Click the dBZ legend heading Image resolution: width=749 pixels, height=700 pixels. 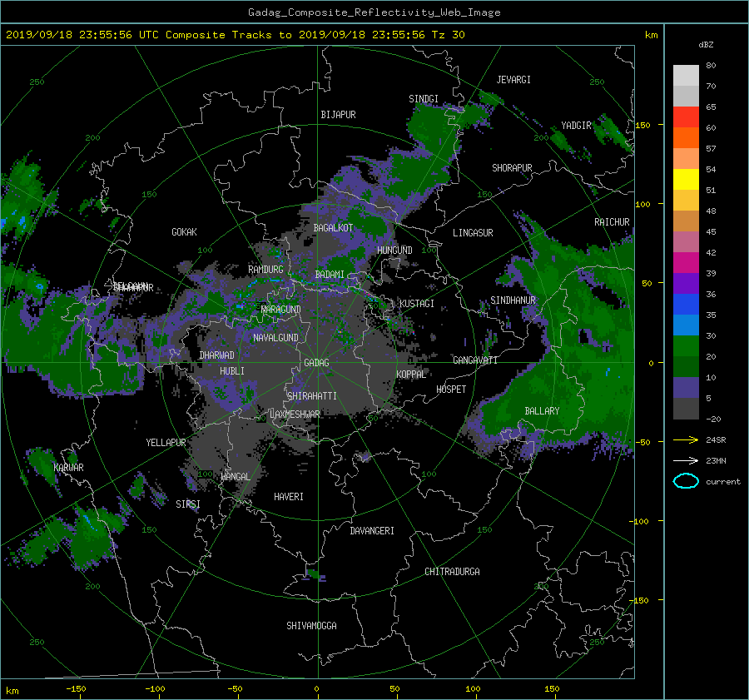[x=706, y=44]
